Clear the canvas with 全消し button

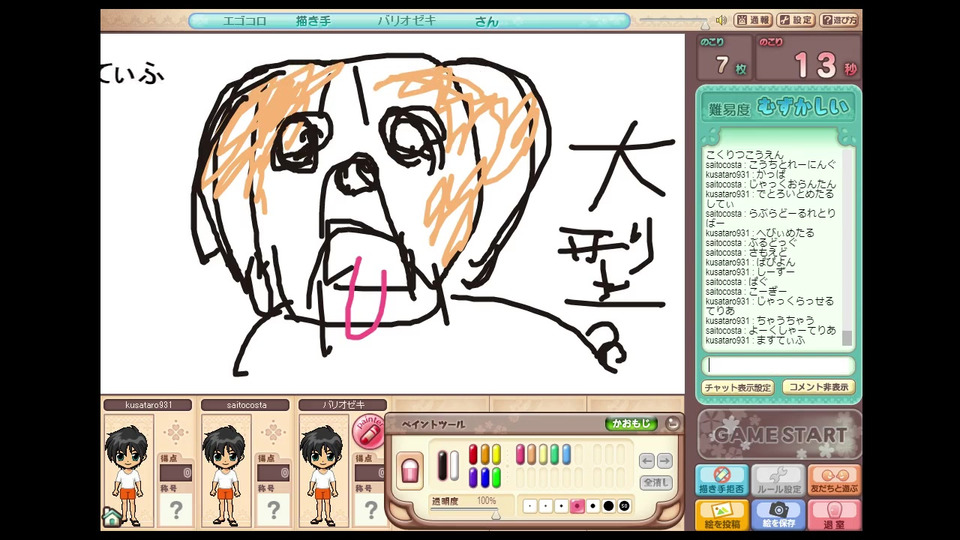656,482
